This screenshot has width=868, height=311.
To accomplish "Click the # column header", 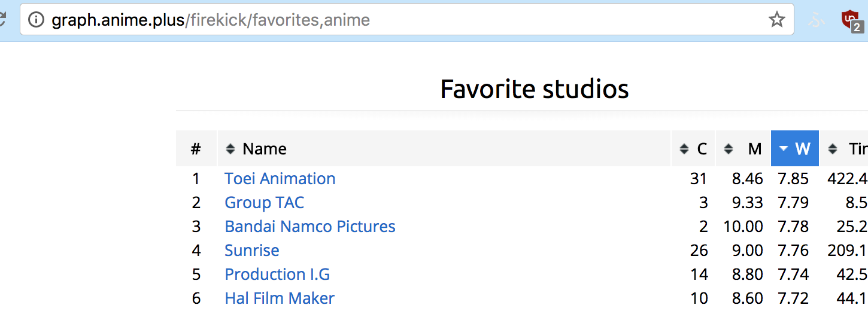I will [196, 148].
